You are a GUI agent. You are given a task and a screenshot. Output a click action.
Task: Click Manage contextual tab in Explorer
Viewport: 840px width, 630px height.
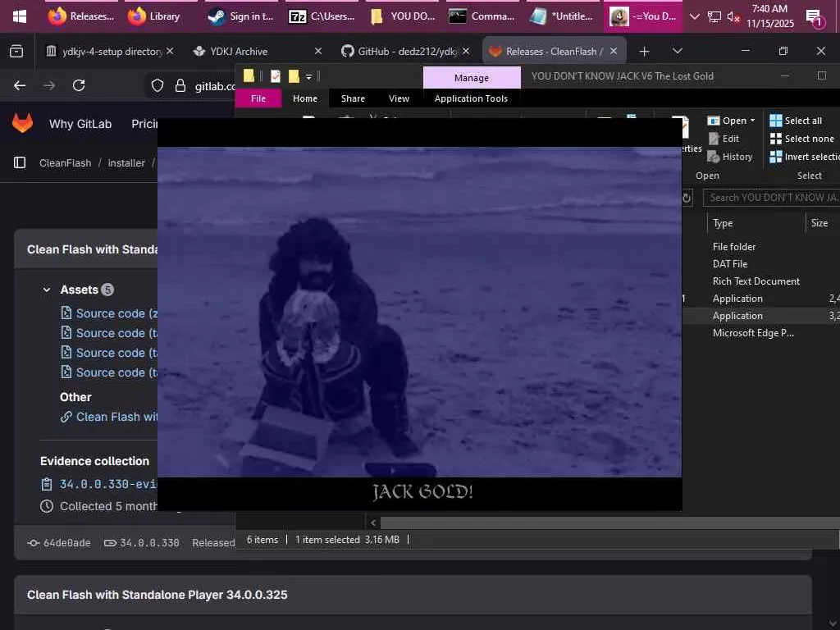click(x=472, y=78)
